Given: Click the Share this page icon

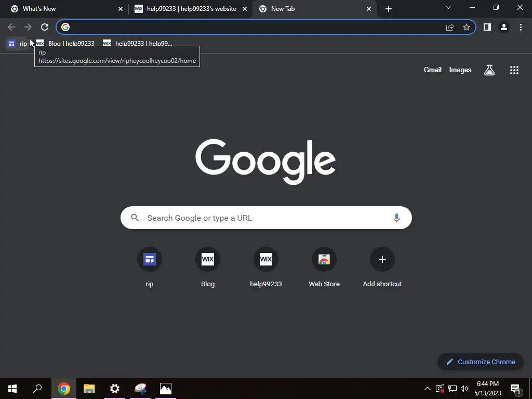Looking at the screenshot, I should [450, 27].
